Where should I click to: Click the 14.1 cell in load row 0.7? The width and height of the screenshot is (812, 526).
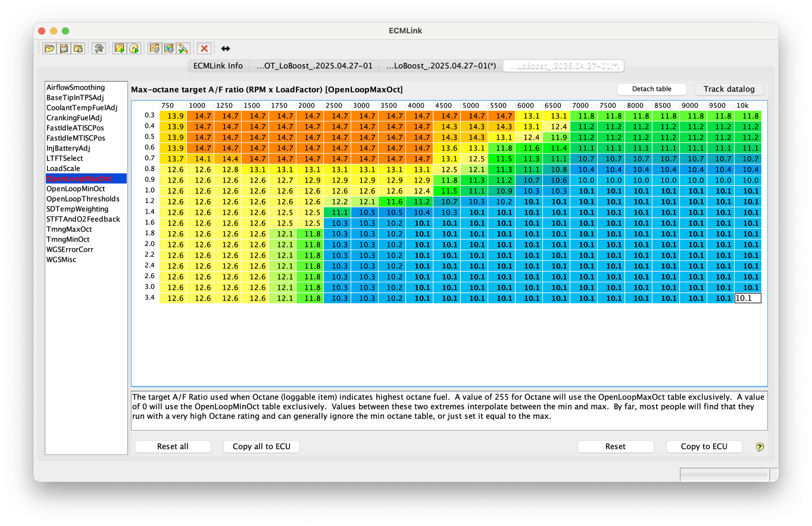pyautogui.click(x=200, y=159)
